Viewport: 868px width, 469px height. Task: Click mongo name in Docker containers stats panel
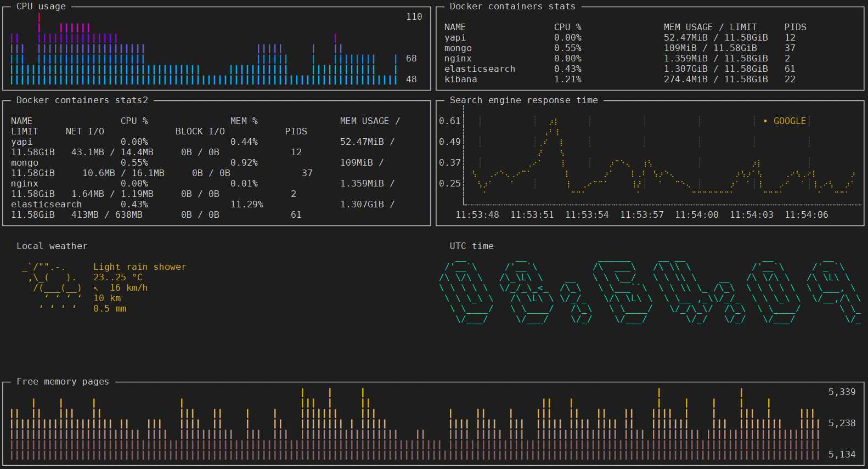click(x=458, y=48)
